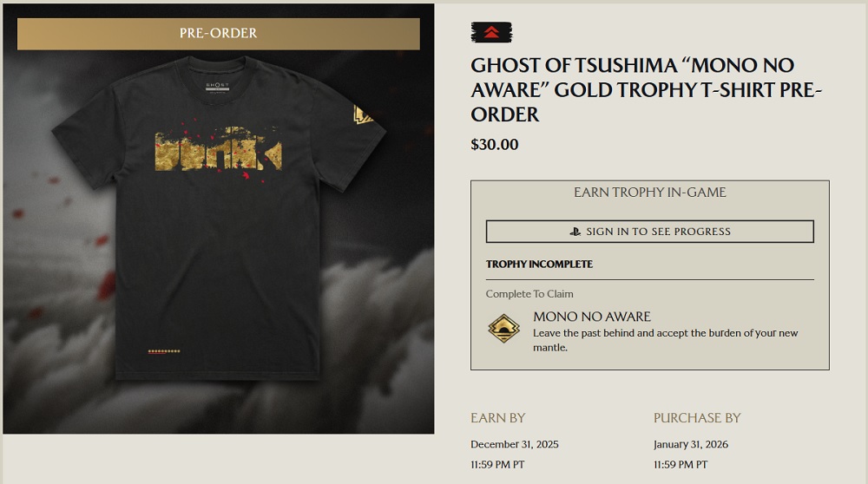This screenshot has width=868, height=484.
Task: Click the red Ghost of Tsushima emblem icon
Action: click(491, 33)
